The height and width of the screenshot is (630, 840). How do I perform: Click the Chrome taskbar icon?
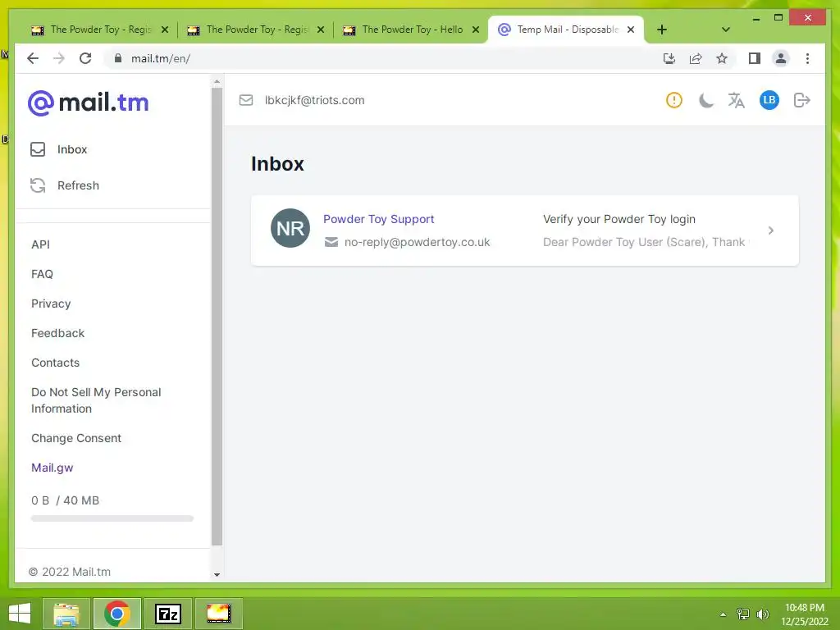(x=117, y=614)
